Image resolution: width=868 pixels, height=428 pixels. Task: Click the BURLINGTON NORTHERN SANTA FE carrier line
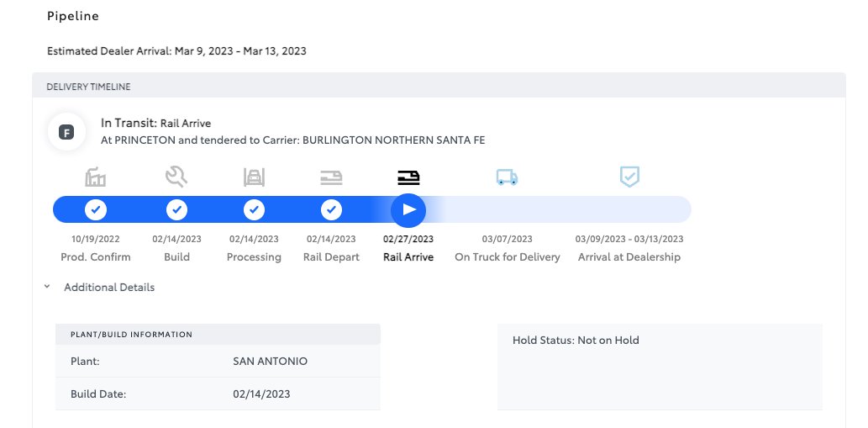[x=293, y=140]
